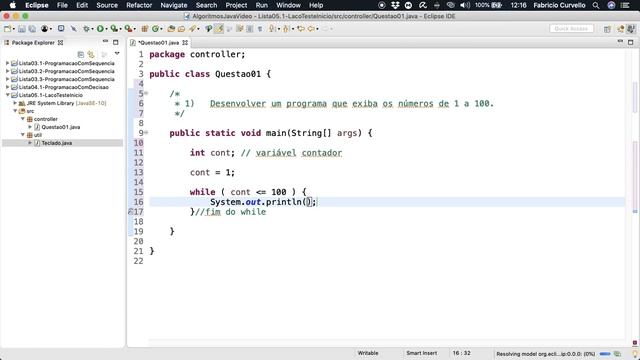The image size is (640, 360).
Task: Expand Lista03.2-ProgramacaoComSequencia project
Action: [x=7, y=71]
